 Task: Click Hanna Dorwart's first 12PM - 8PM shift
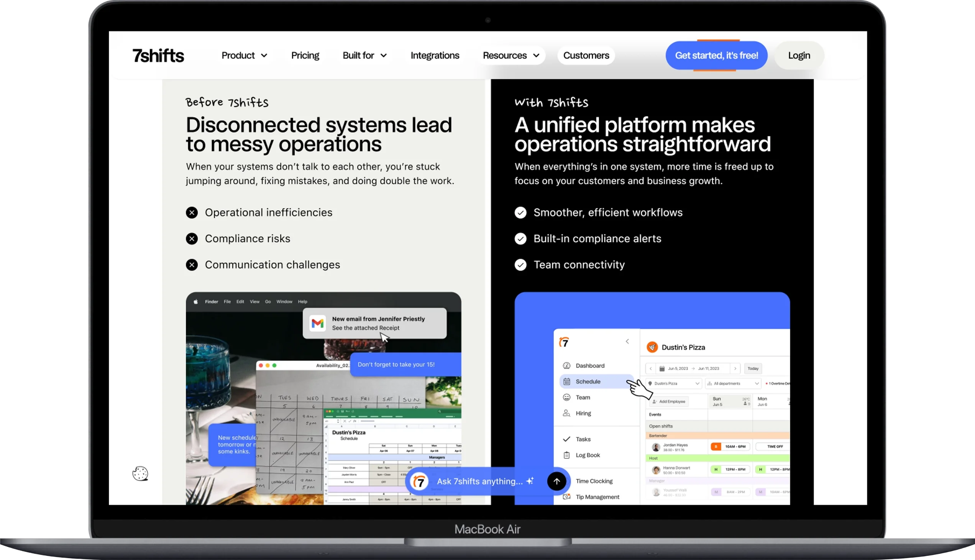tap(730, 469)
